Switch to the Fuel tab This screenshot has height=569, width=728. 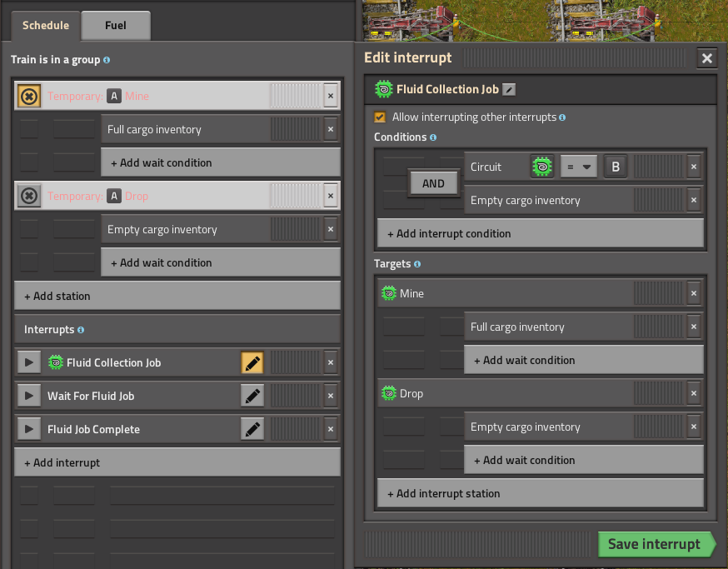(x=116, y=26)
